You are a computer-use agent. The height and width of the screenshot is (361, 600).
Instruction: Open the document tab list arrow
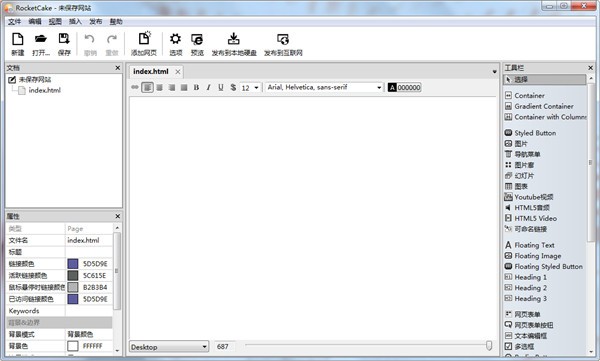coord(494,72)
